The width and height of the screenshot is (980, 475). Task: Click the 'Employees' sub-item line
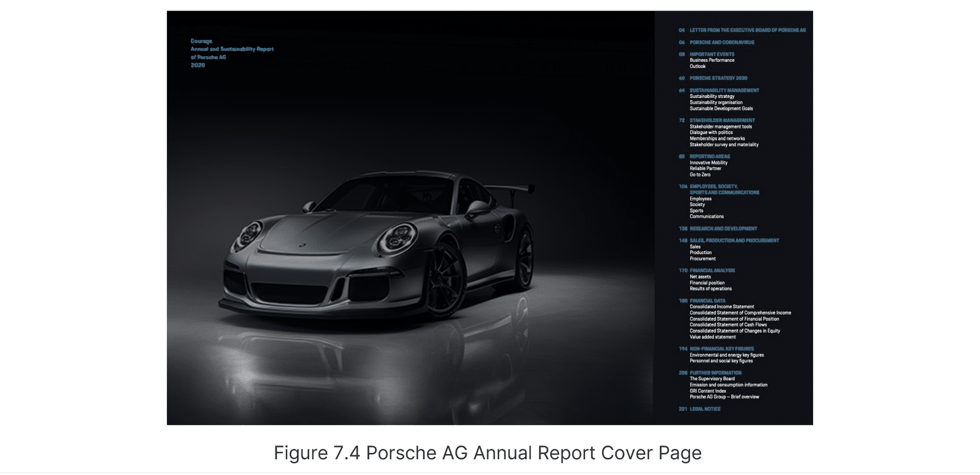(701, 199)
